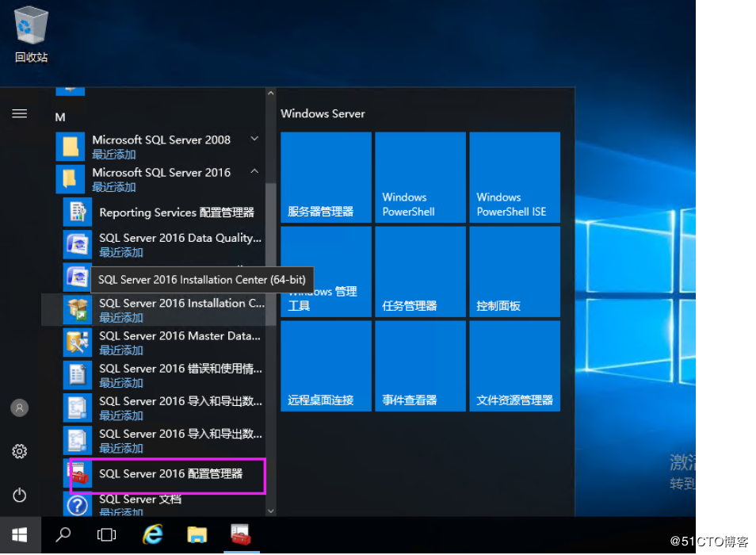
Task: Click the app list scroll-up arrow
Action: (x=270, y=93)
